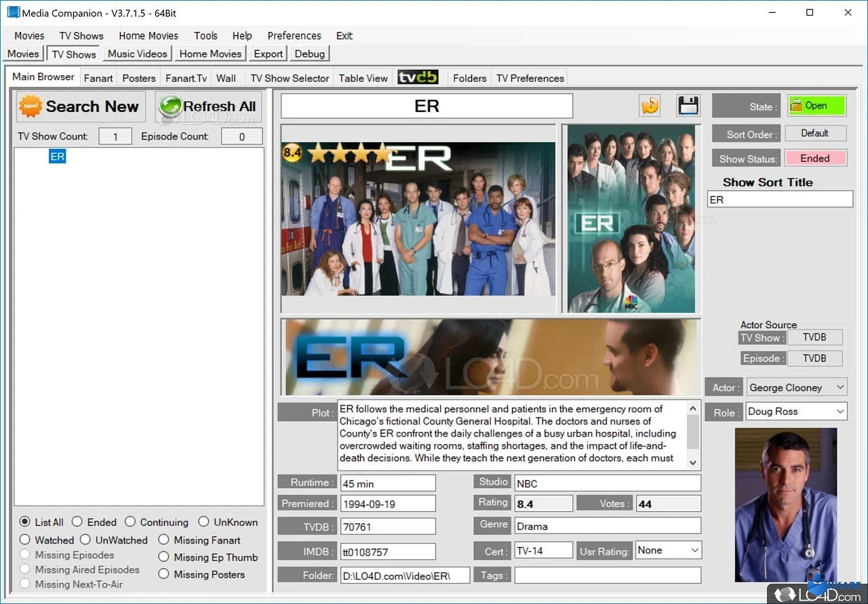
Task: Click the Show Sort Title input field
Action: [780, 199]
